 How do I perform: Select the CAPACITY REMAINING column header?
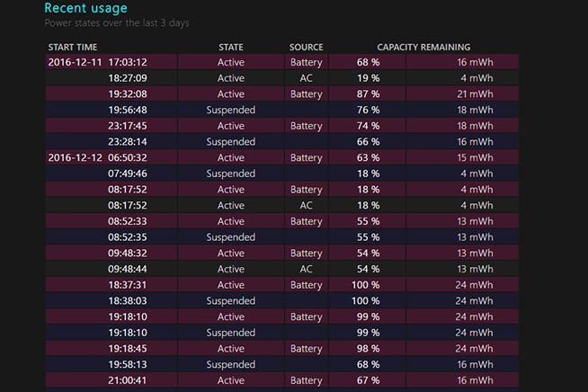pyautogui.click(x=423, y=48)
